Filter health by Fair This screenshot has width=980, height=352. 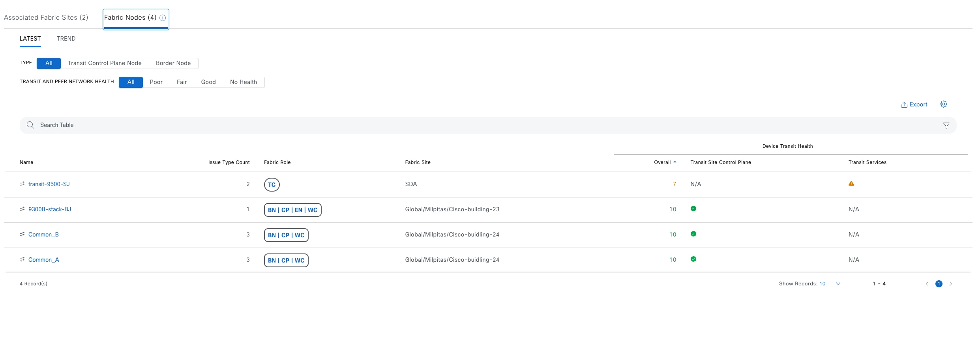tap(182, 82)
